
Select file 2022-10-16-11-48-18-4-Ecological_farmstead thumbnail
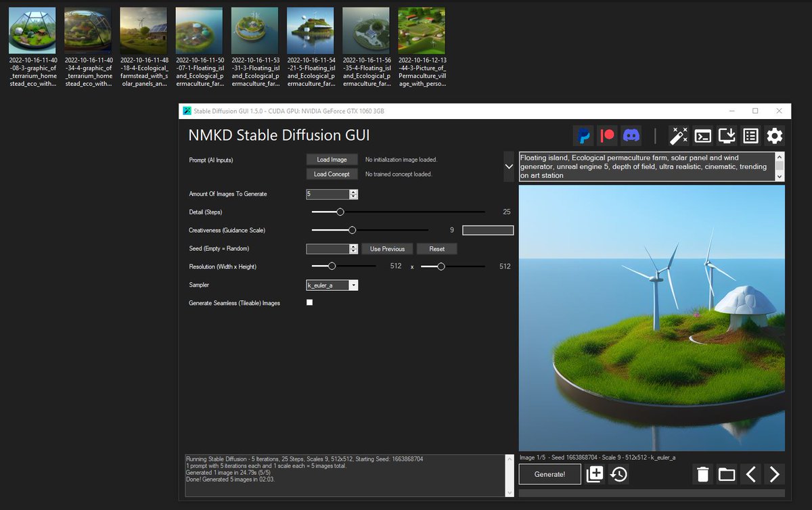143,30
